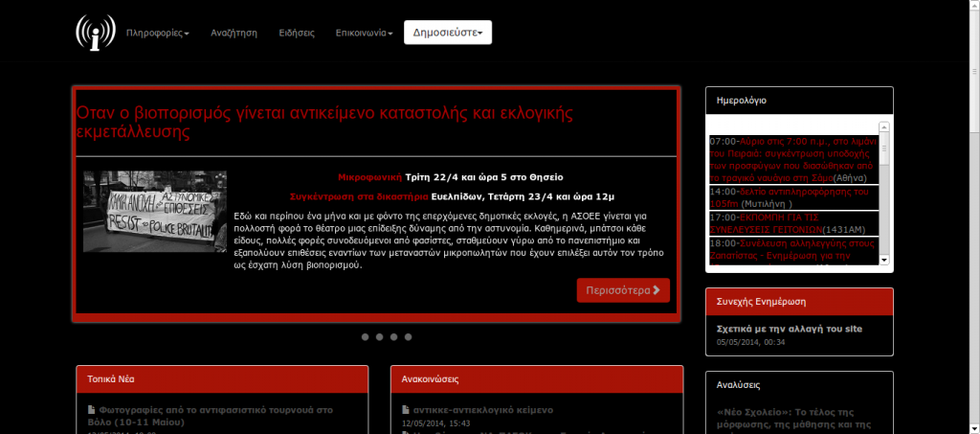The height and width of the screenshot is (434, 980).
Task: Click document icon beside Φωτογραφίες article
Action: click(91, 410)
